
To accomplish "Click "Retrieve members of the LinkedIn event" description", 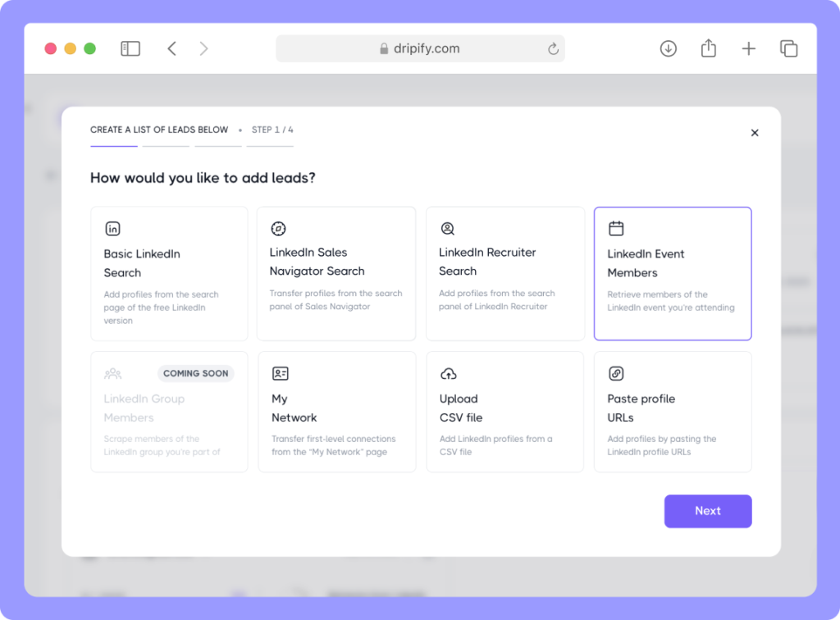I will click(x=671, y=301).
